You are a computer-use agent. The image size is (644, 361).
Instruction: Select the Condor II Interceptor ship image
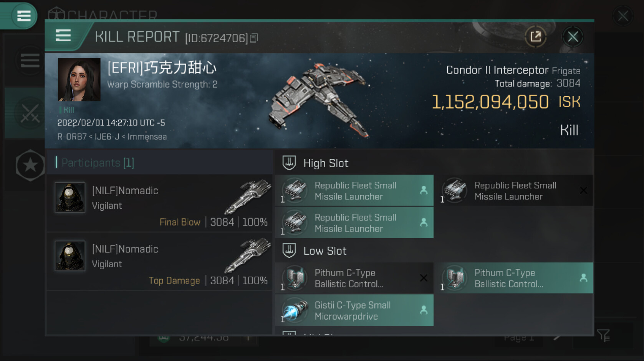(x=320, y=99)
